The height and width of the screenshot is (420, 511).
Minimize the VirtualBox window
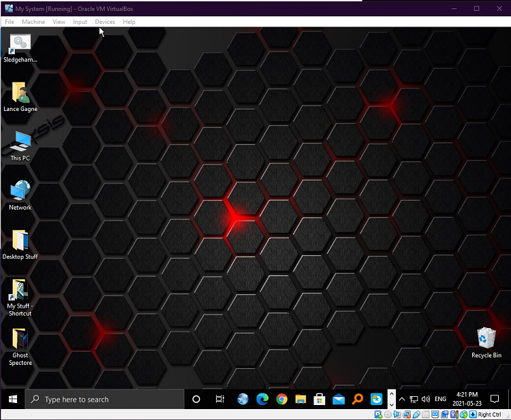coord(454,9)
